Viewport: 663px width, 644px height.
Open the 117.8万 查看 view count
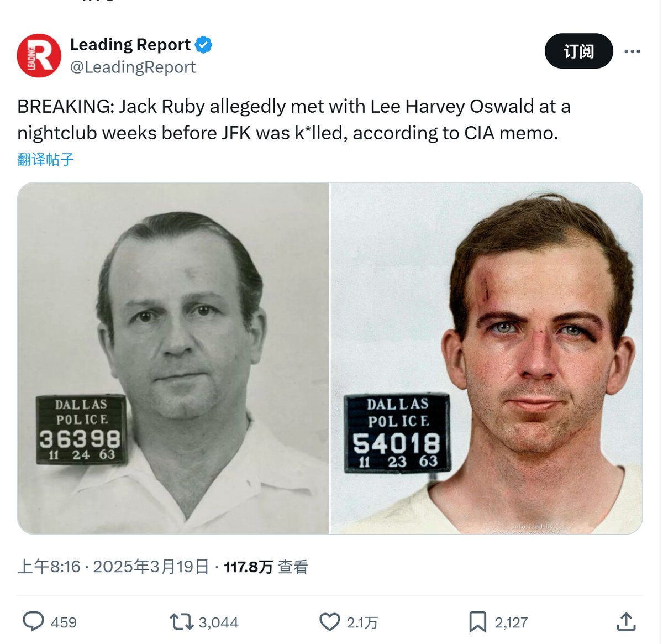tap(266, 567)
